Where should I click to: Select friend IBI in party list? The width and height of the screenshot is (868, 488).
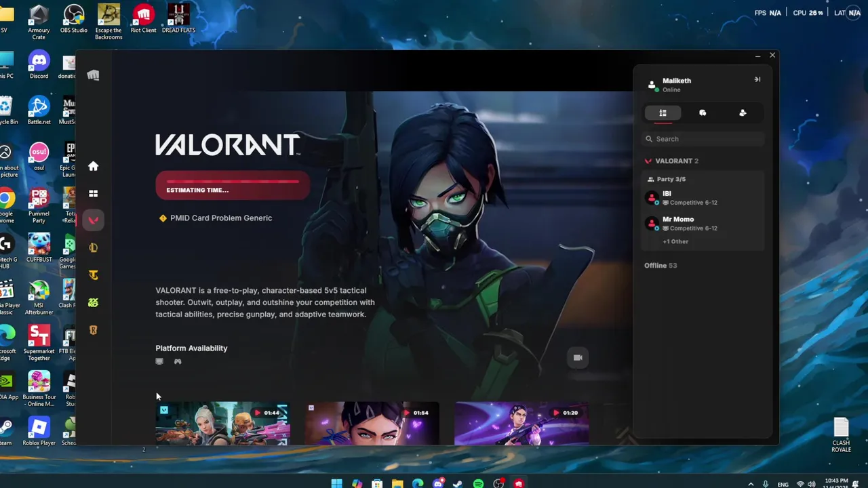coord(703,198)
